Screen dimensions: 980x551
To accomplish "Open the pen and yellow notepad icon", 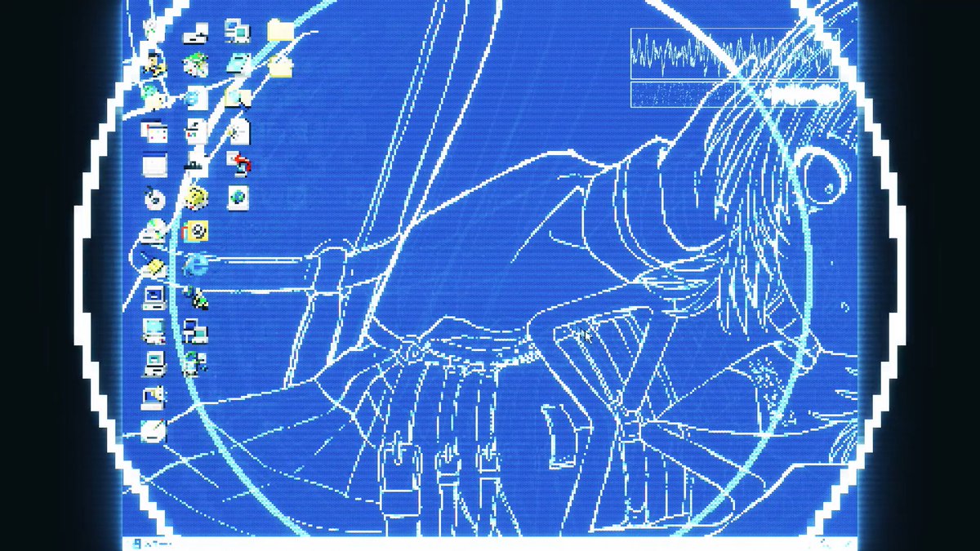I will pos(154,264).
